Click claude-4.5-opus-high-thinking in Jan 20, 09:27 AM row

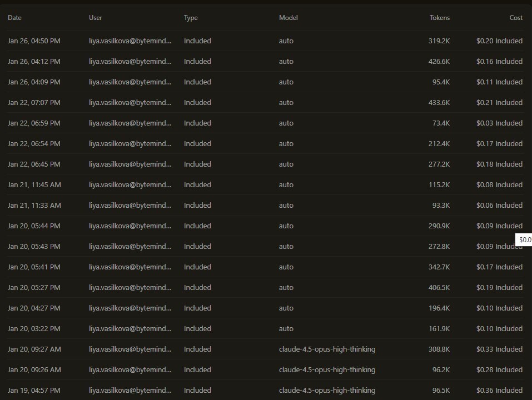pos(327,349)
